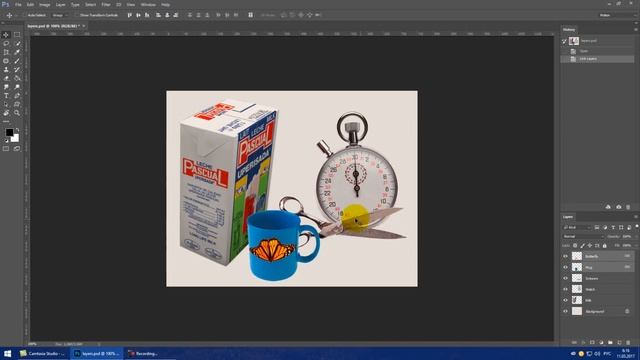
Task: Select the Path Selection tool
Action: tap(6, 104)
